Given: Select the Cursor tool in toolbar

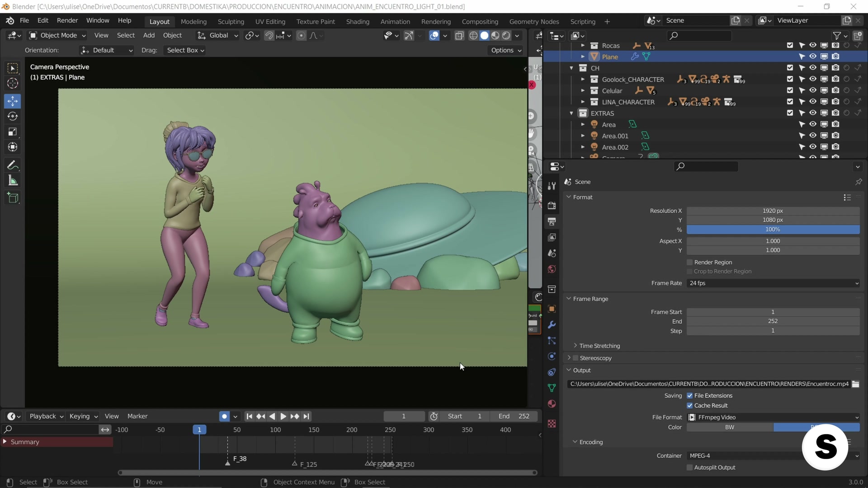Looking at the screenshot, I should coord(13,84).
